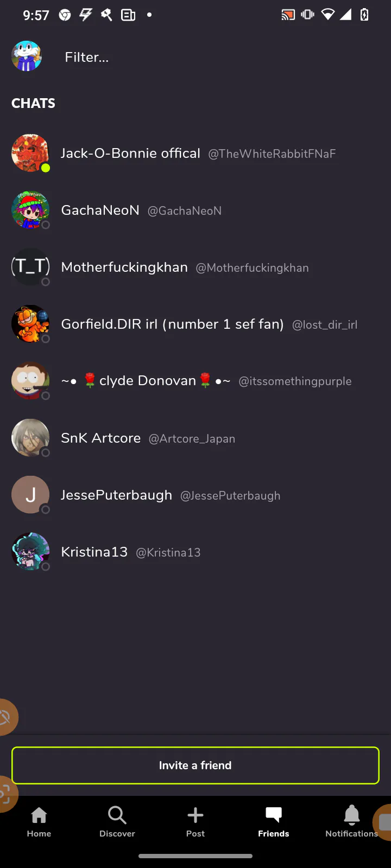Screen dimensions: 391x868
Task: Open the Notifications bell icon
Action: (352, 815)
